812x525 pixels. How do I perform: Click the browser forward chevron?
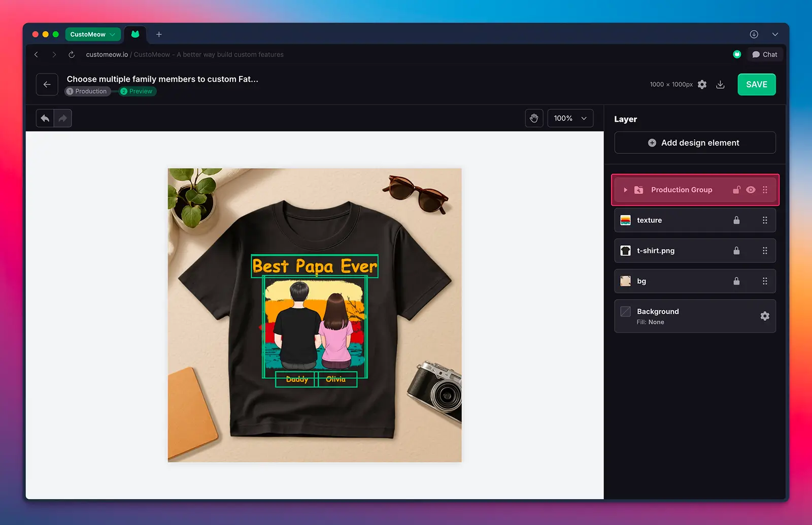(54, 54)
